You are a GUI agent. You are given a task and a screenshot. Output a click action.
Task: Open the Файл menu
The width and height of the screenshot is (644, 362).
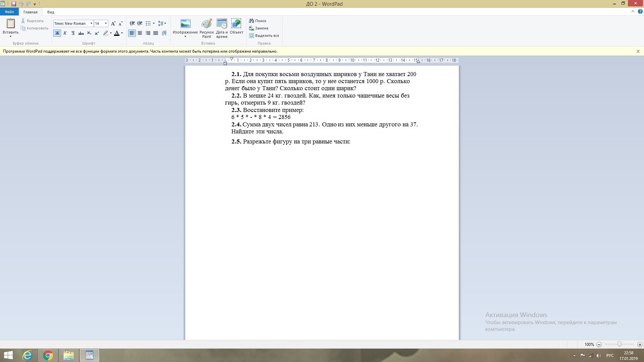pyautogui.click(x=9, y=12)
